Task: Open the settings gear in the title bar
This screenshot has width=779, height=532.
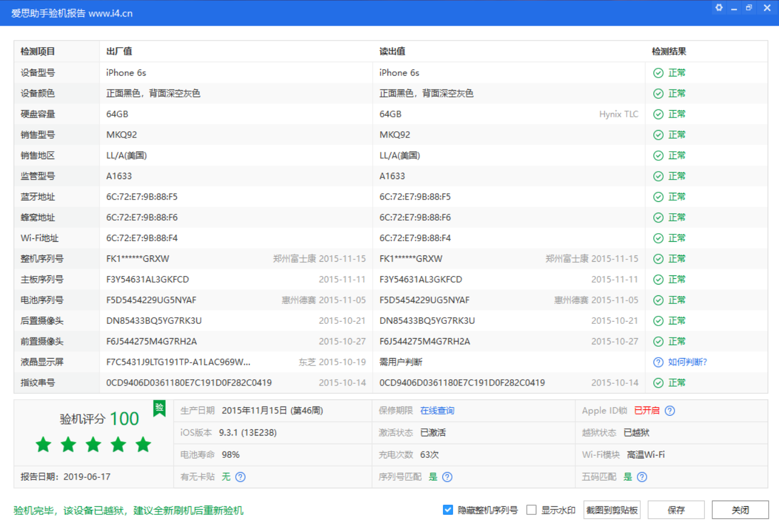Action: pos(719,8)
